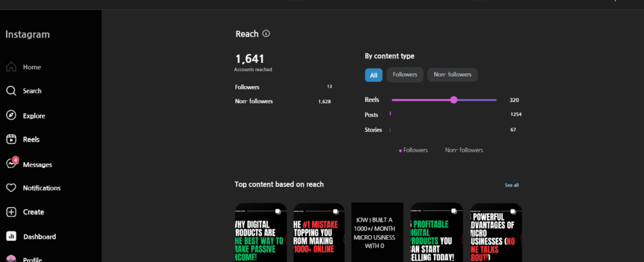Click the Instagram logo text
This screenshot has width=644, height=262.
click(x=28, y=35)
